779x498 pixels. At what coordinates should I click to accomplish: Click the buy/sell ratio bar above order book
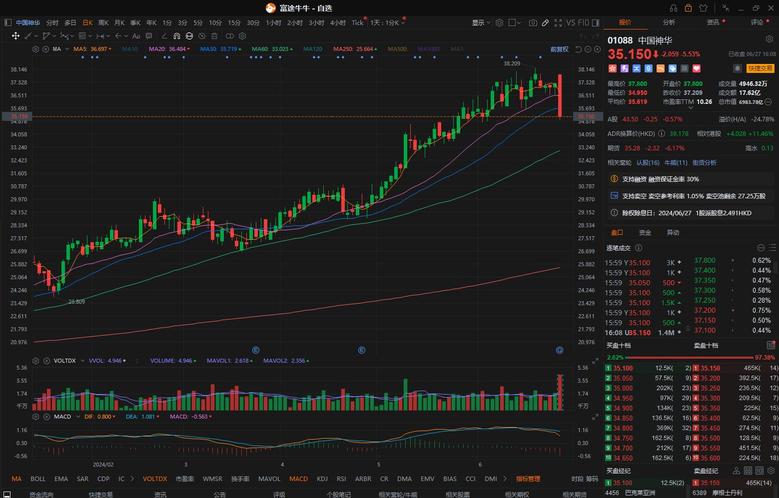point(691,357)
